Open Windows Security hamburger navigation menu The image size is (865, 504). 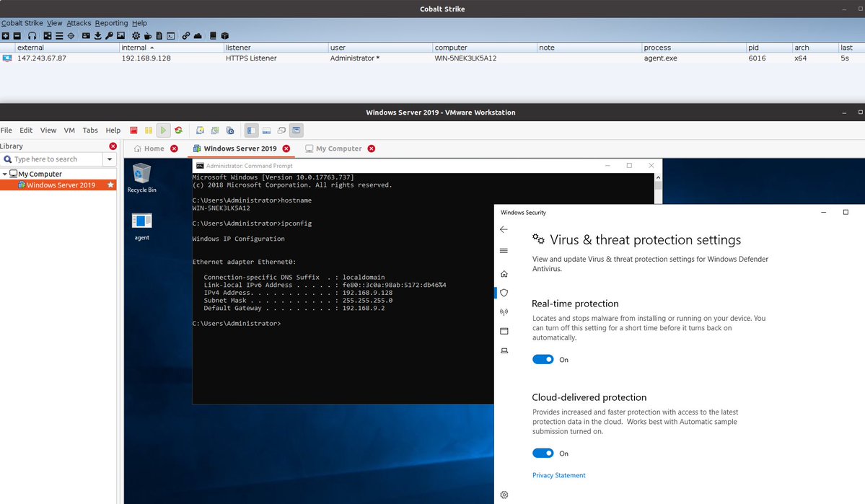(504, 251)
